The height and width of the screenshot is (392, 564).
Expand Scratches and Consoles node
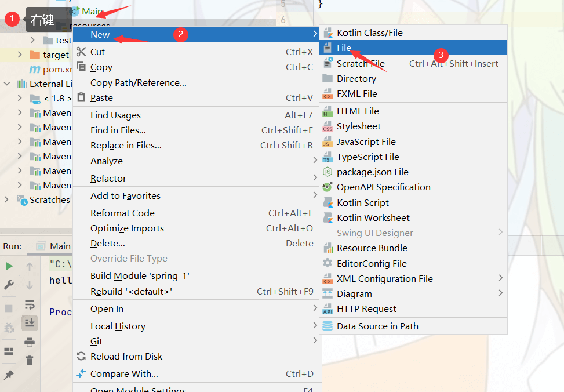(x=6, y=199)
